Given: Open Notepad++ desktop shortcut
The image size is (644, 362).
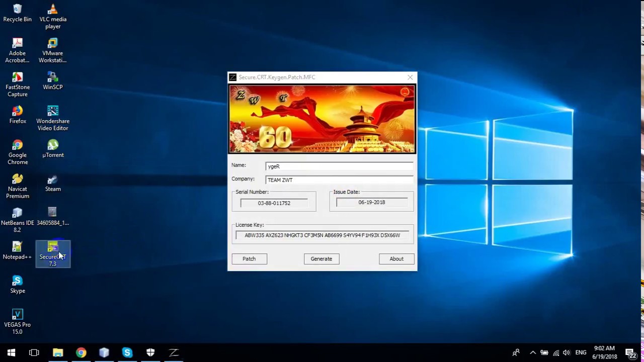Looking at the screenshot, I should 17,251.
